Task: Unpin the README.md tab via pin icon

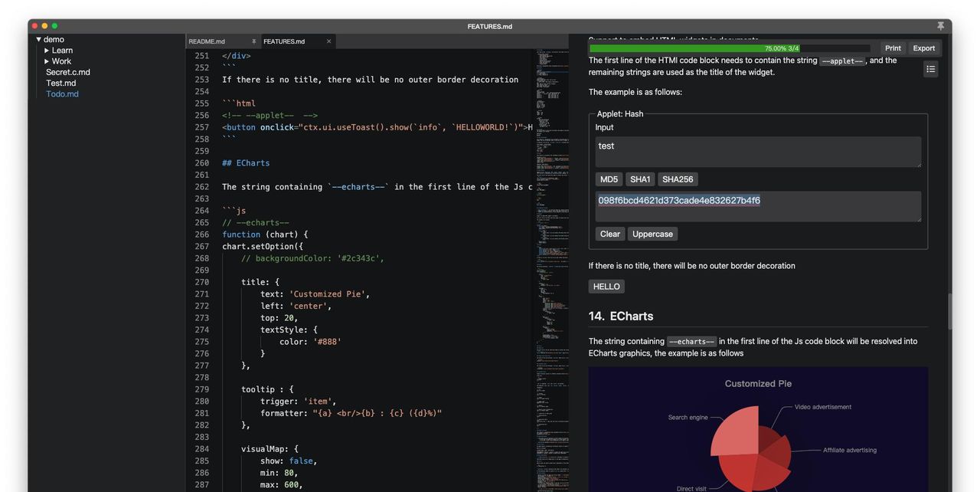Action: [x=253, y=41]
